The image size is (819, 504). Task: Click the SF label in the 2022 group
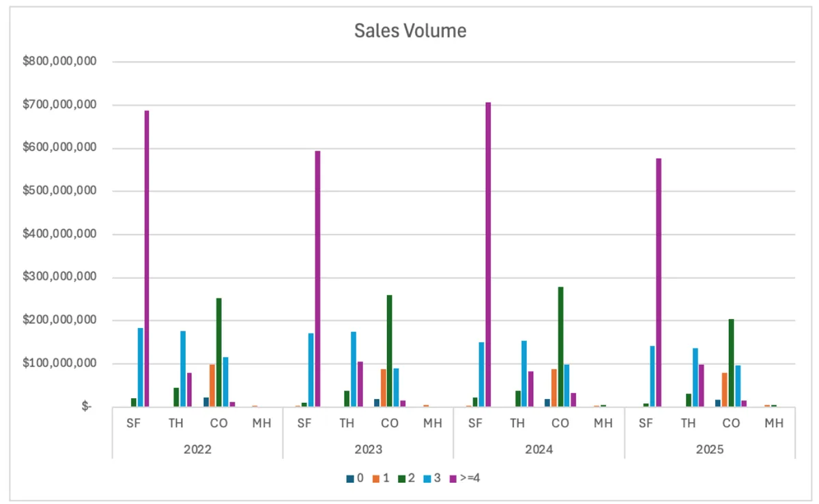pyautogui.click(x=134, y=424)
